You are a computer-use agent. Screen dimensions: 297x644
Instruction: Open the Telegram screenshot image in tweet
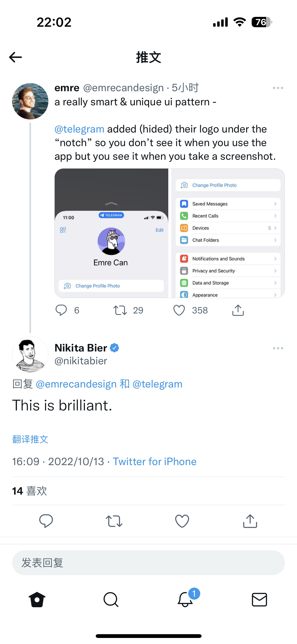[170, 233]
